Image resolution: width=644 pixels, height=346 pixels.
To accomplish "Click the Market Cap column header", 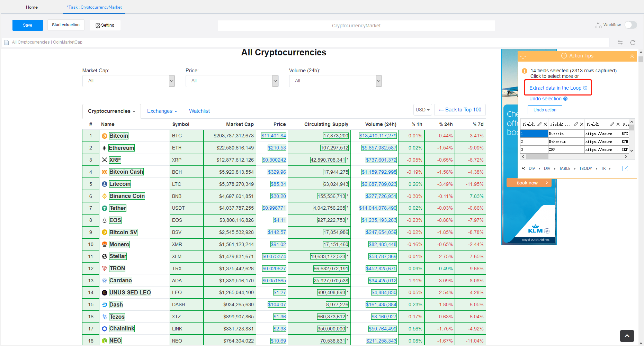I will [x=240, y=124].
